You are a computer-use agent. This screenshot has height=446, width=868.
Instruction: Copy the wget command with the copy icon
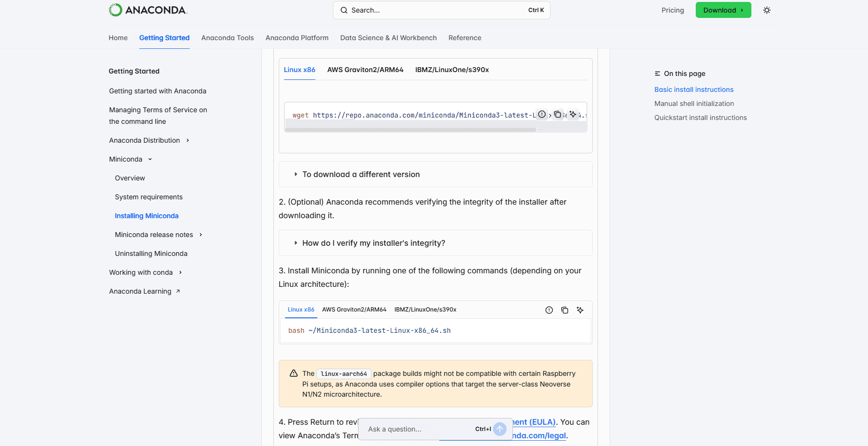click(x=557, y=114)
